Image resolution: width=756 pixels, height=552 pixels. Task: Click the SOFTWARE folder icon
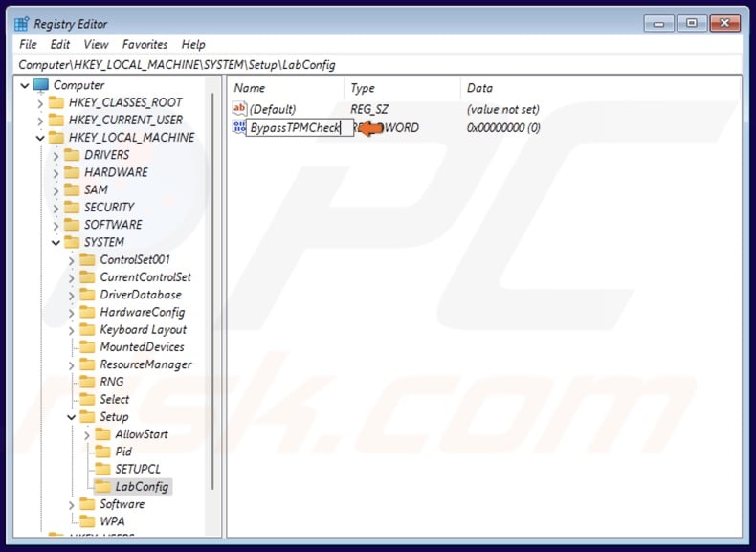[72, 225]
